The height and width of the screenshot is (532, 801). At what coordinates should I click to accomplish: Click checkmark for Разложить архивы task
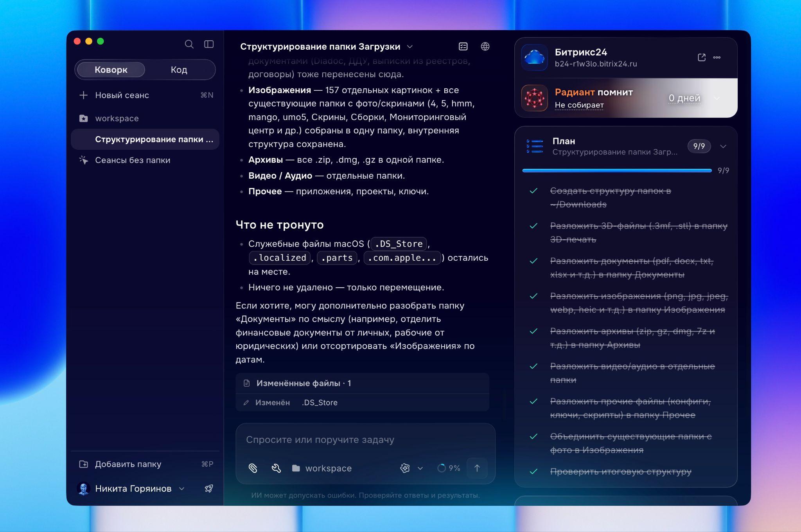click(x=533, y=331)
